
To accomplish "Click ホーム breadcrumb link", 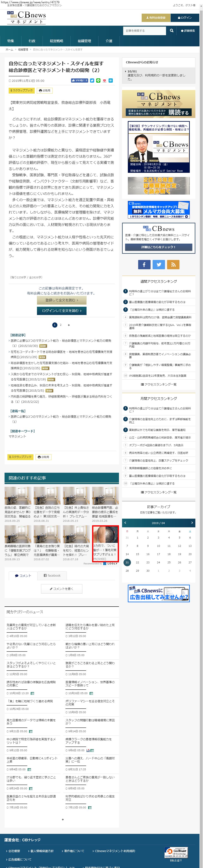I will 9,49.
